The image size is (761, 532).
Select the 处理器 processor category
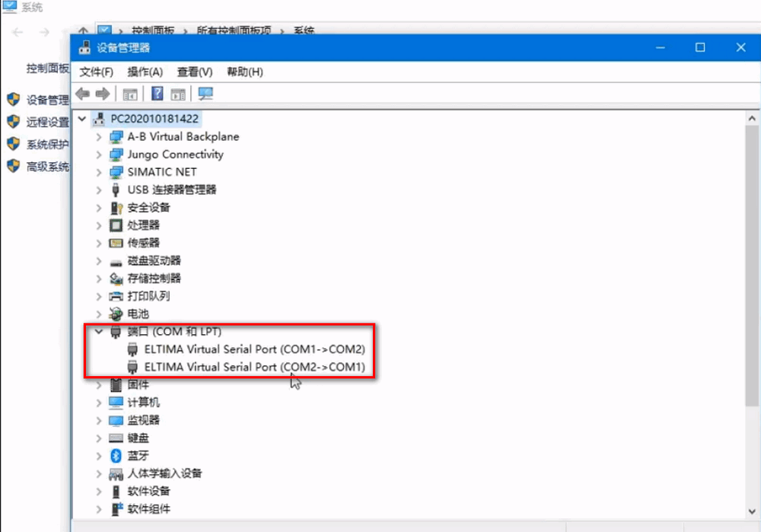(143, 225)
